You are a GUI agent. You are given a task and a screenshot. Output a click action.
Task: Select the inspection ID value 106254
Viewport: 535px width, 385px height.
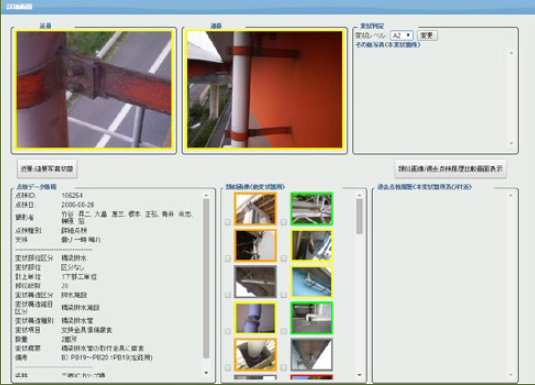[72, 196]
